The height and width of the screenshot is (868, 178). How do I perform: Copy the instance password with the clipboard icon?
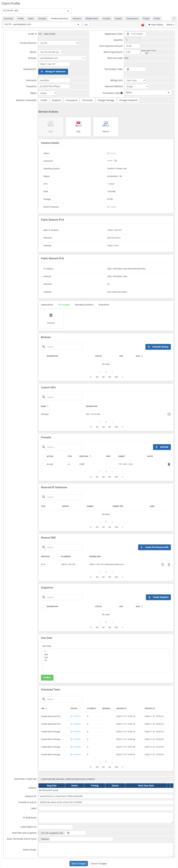[116, 161]
